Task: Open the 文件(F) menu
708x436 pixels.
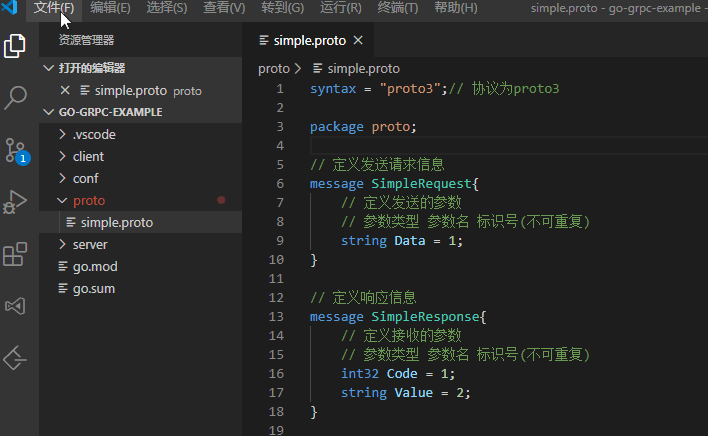Action: pyautogui.click(x=54, y=8)
